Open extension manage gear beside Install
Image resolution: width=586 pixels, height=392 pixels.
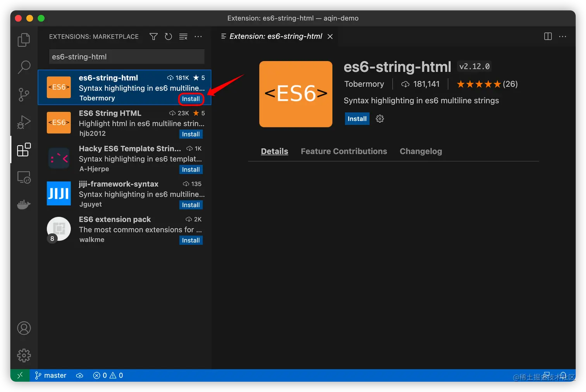(x=380, y=119)
